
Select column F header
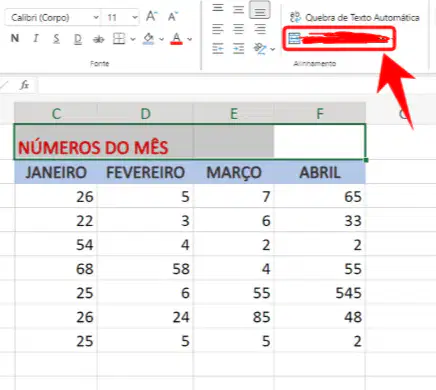click(x=320, y=114)
